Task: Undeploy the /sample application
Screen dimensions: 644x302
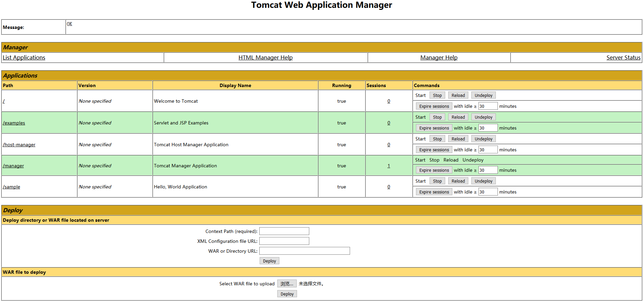Action: [483, 181]
